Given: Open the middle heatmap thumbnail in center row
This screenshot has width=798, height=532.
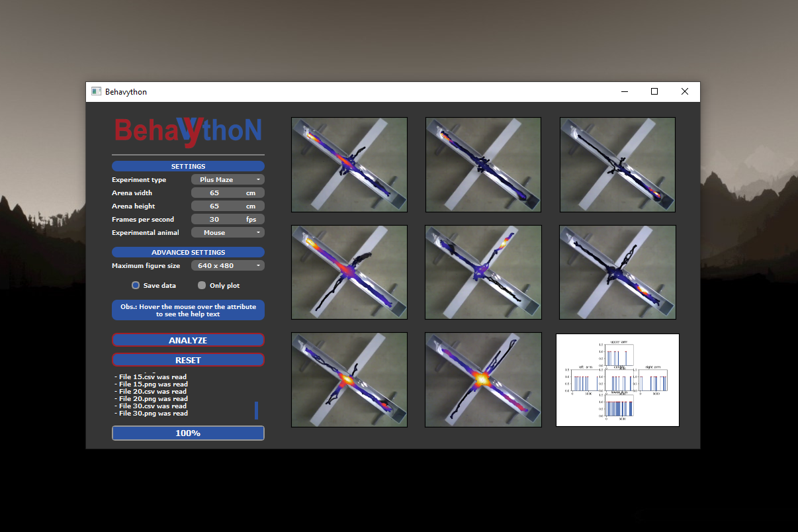Looking at the screenshot, I should coord(483,272).
